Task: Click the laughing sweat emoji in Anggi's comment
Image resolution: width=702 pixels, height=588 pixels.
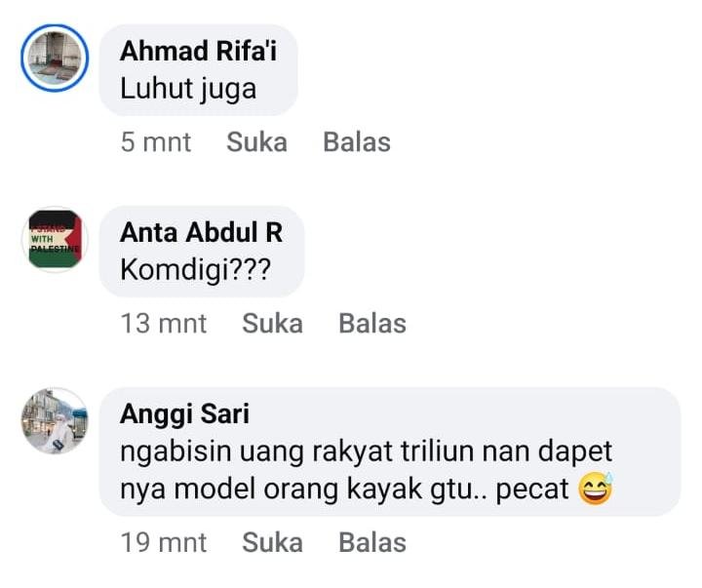Action: click(x=594, y=489)
